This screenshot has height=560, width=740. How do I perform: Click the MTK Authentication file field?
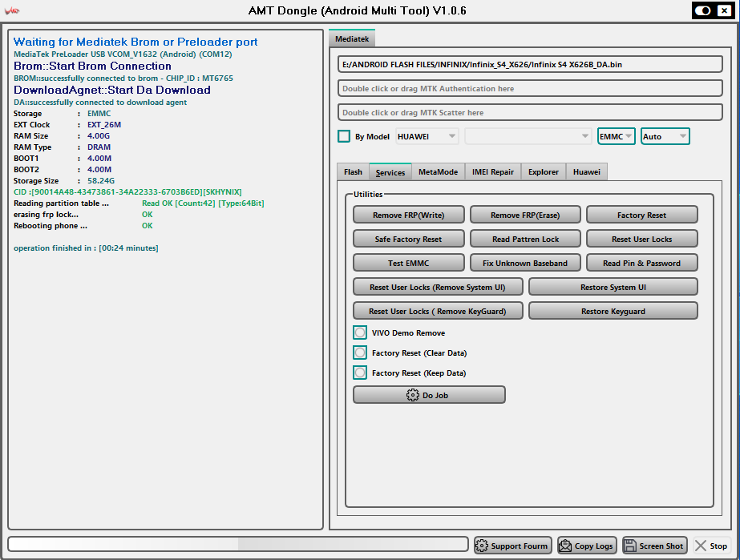click(530, 88)
